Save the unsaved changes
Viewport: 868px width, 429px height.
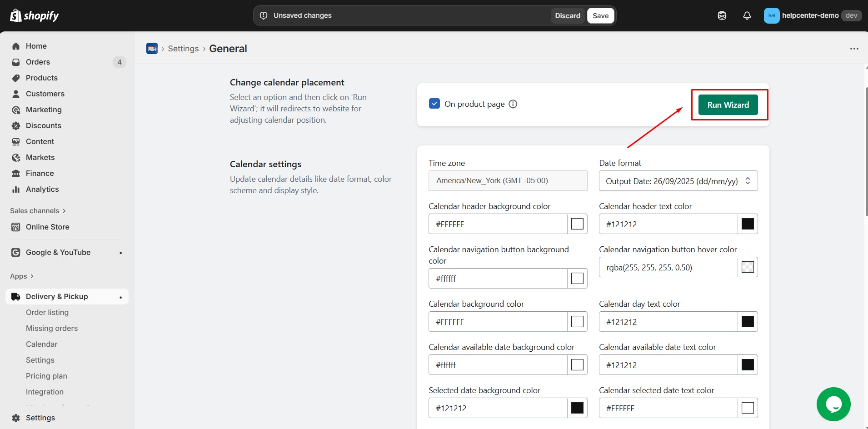pyautogui.click(x=600, y=16)
